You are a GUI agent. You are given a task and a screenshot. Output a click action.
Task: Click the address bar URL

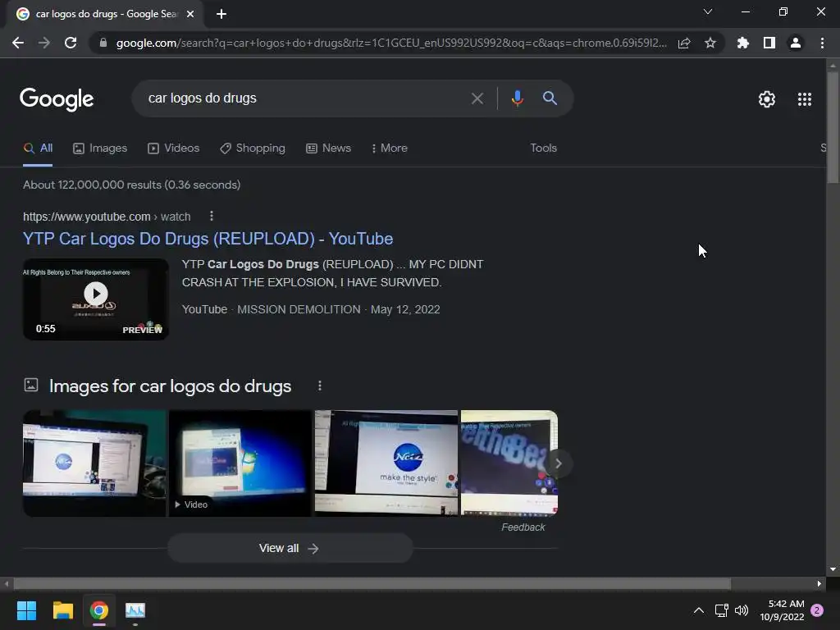[x=391, y=43]
